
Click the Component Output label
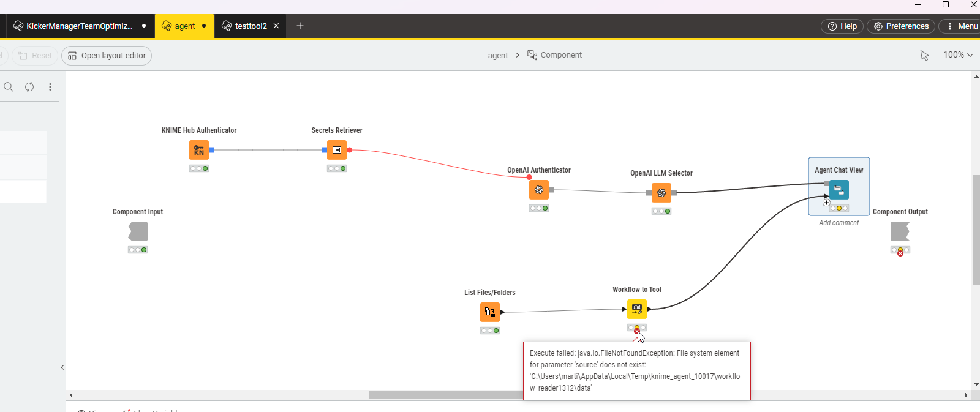coord(900,212)
